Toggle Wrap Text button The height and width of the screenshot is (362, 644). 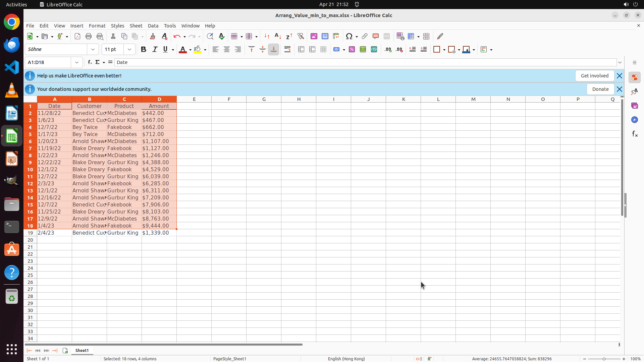coord(287,50)
